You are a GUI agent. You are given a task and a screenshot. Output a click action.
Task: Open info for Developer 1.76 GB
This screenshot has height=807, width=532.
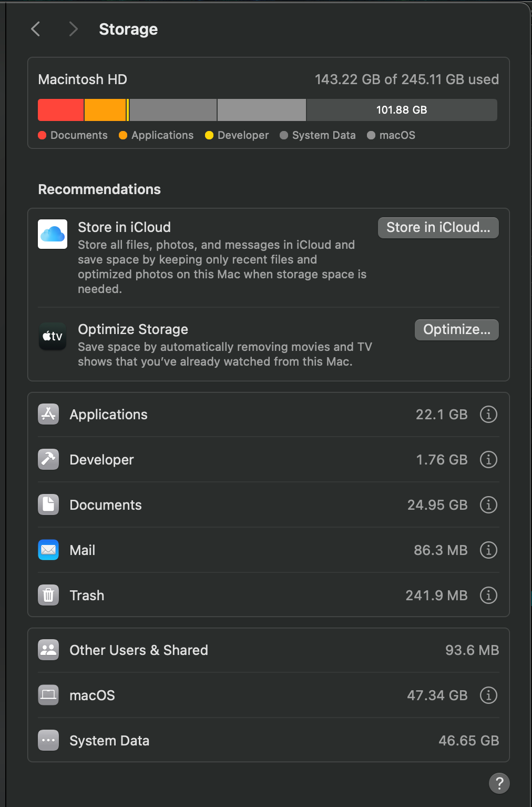pos(488,460)
